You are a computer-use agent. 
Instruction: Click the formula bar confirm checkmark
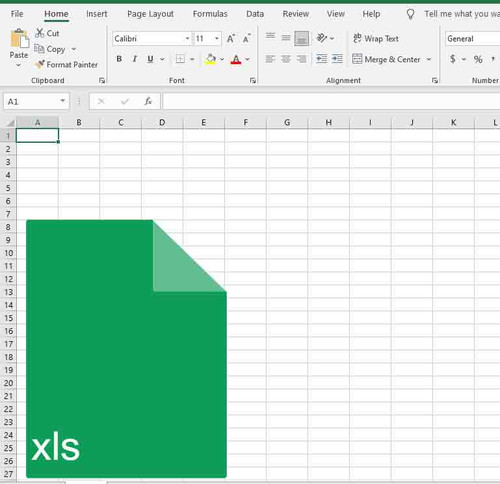click(125, 101)
